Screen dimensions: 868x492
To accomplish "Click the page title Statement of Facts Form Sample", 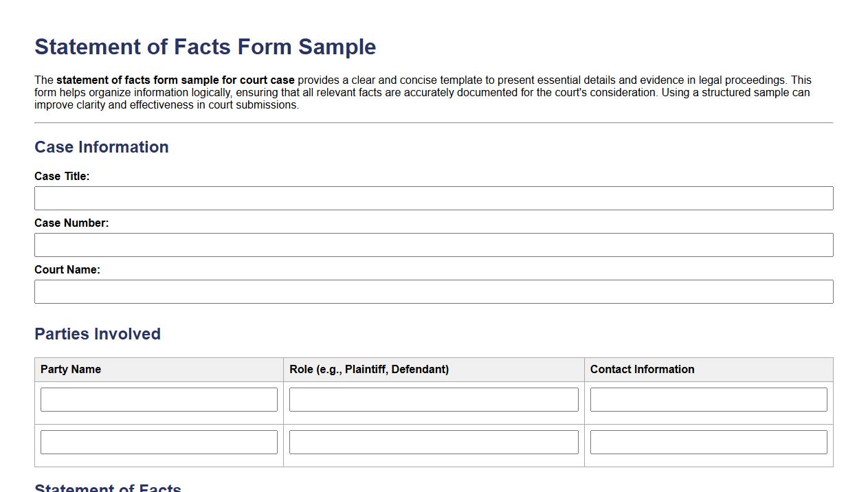I will tap(205, 46).
